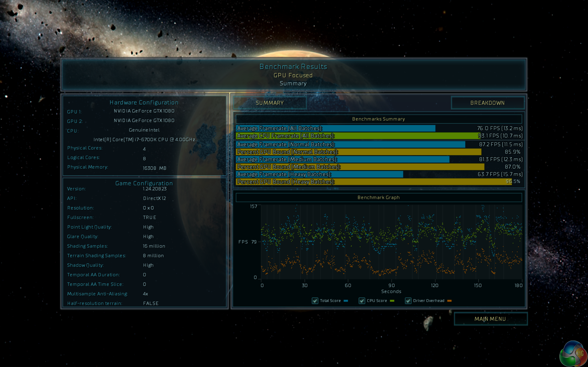Click the Average CPU Framerate (All Batches) bar
The image size is (588, 367).
click(357, 136)
